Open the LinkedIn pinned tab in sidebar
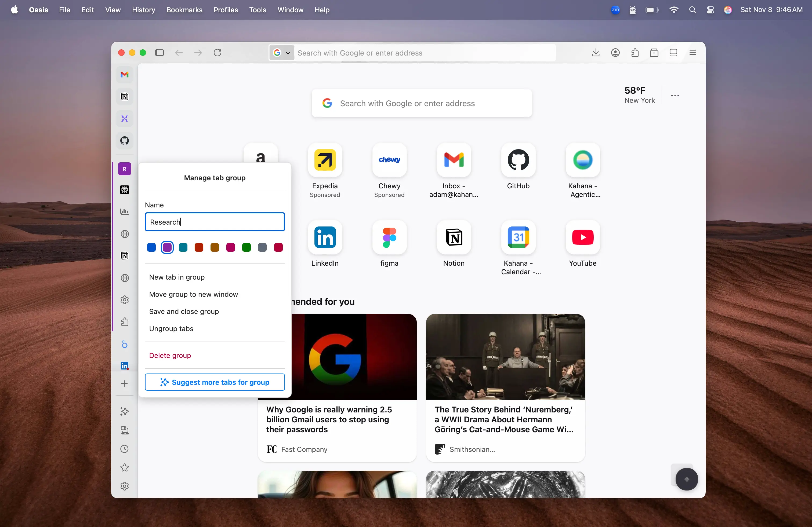 (124, 365)
